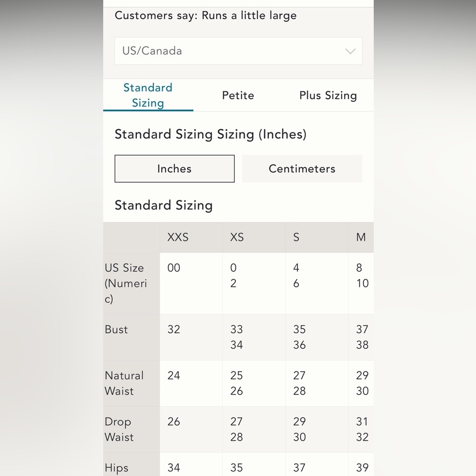Switch to the Petite tab
This screenshot has height=476, width=476.
tap(238, 95)
